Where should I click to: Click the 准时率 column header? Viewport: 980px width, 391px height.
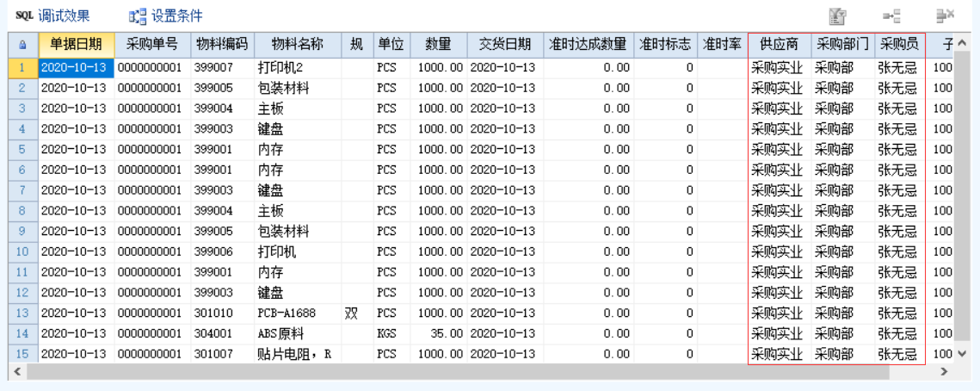point(722,45)
